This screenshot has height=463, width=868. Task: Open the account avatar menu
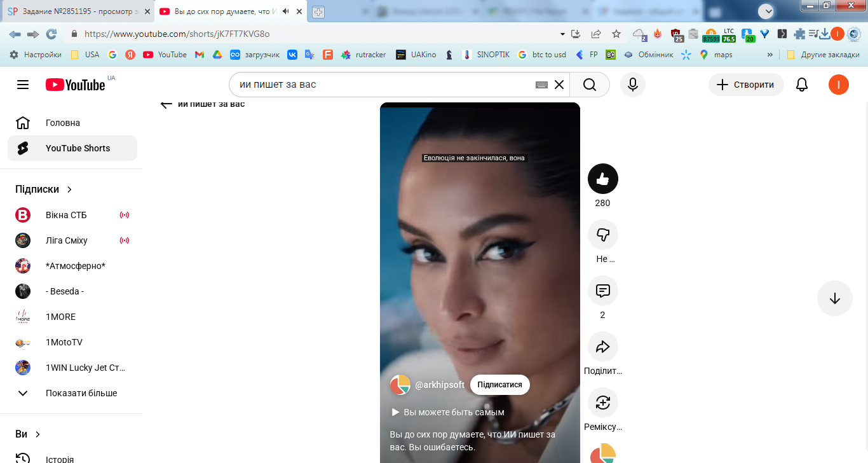point(839,85)
